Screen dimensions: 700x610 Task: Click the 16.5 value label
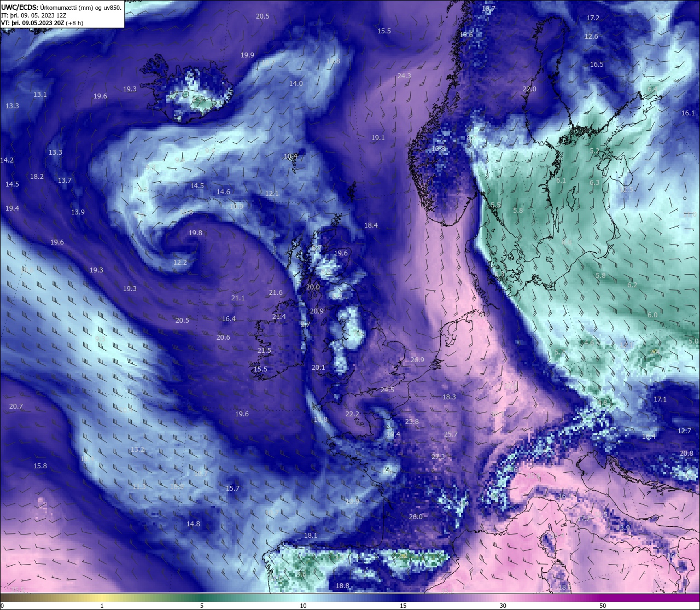597,65
